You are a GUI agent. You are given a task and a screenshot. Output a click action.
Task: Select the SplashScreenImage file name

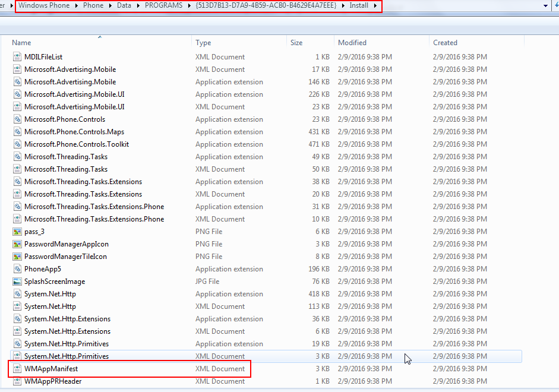[x=55, y=282]
